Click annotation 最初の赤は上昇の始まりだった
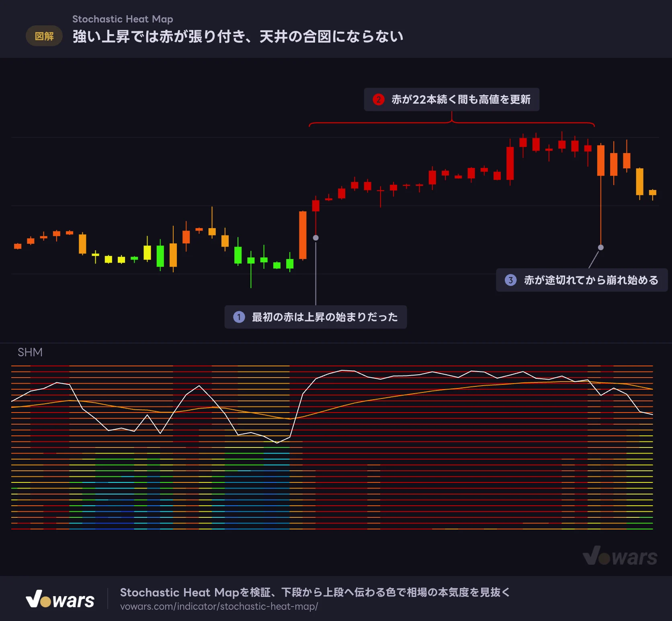Viewport: 672px width, 621px height. (x=316, y=317)
